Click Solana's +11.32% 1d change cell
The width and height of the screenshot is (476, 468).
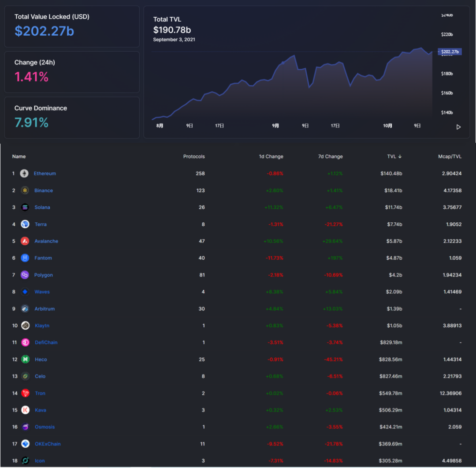click(274, 207)
